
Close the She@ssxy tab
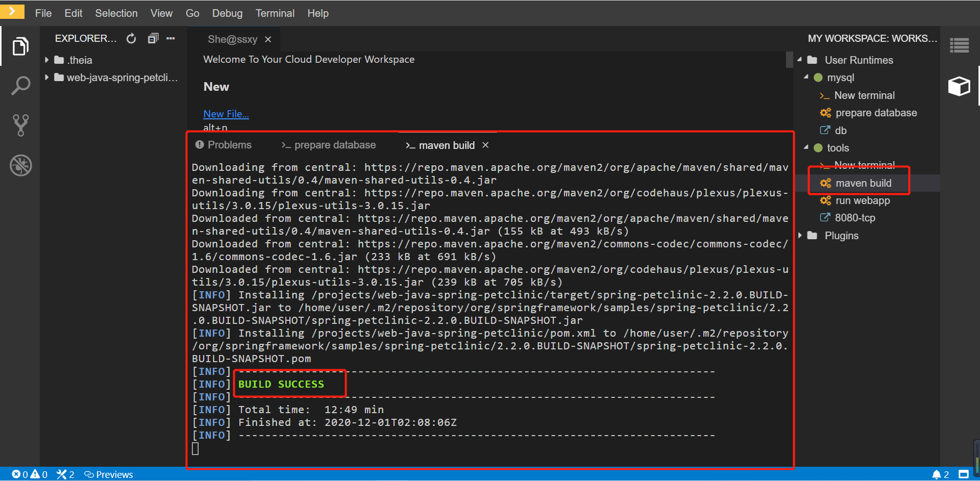click(x=268, y=39)
